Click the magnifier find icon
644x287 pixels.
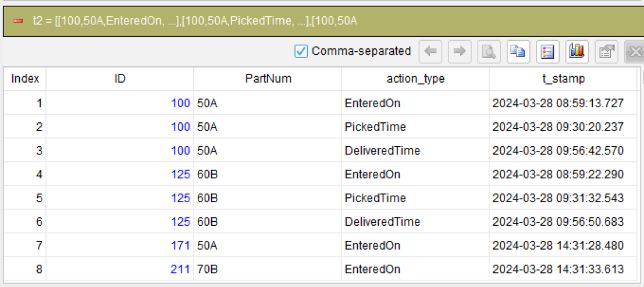(489, 51)
